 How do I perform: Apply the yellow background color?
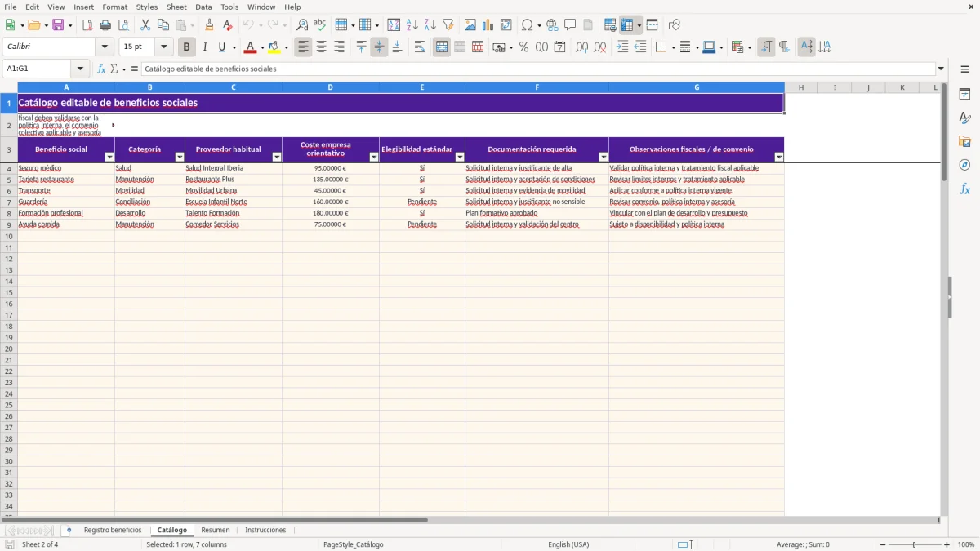[274, 47]
